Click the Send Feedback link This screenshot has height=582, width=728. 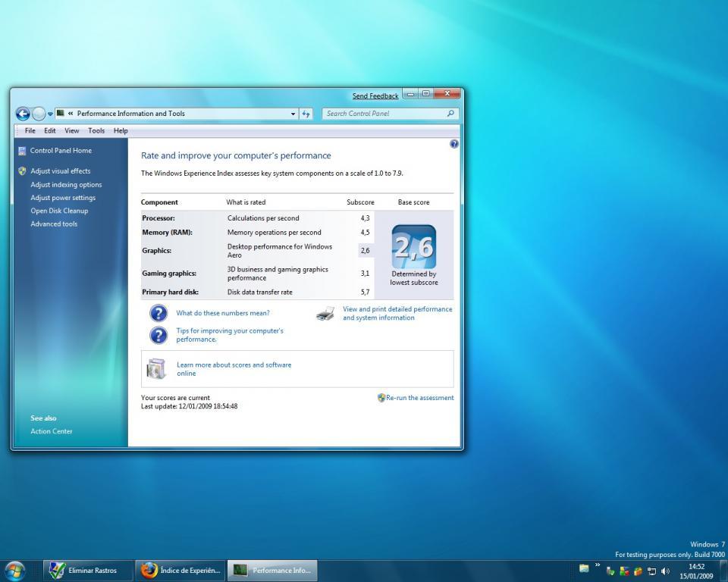[375, 96]
